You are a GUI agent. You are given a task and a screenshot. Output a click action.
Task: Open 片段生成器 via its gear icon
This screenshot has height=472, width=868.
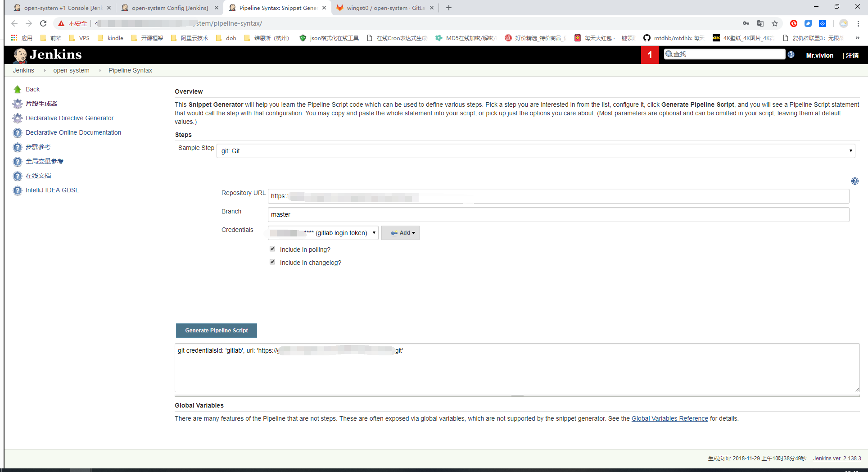tap(17, 104)
